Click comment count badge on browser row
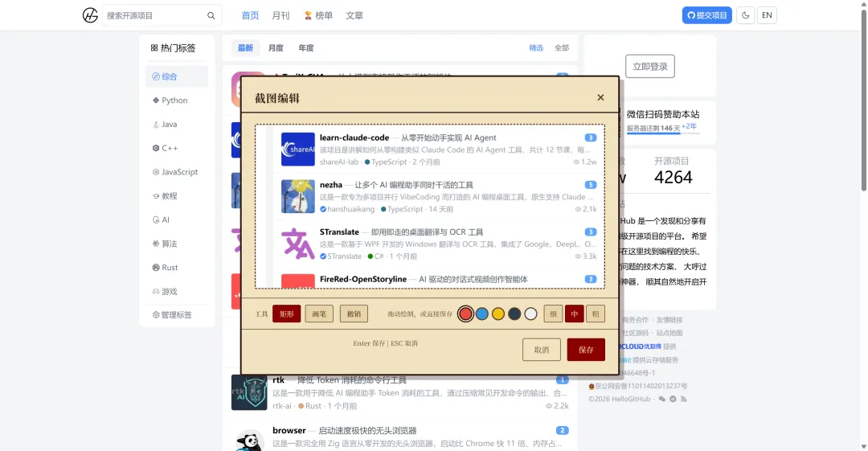This screenshot has height=451, width=868. (563, 431)
